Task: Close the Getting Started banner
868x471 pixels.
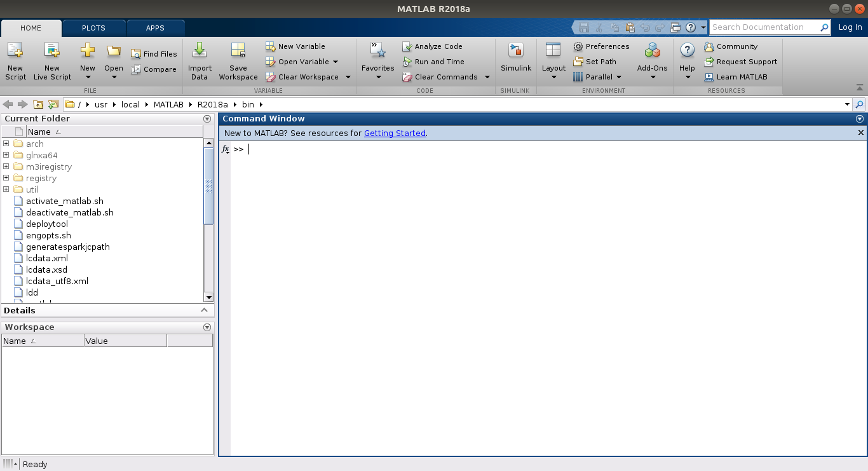Action: pyautogui.click(x=861, y=133)
